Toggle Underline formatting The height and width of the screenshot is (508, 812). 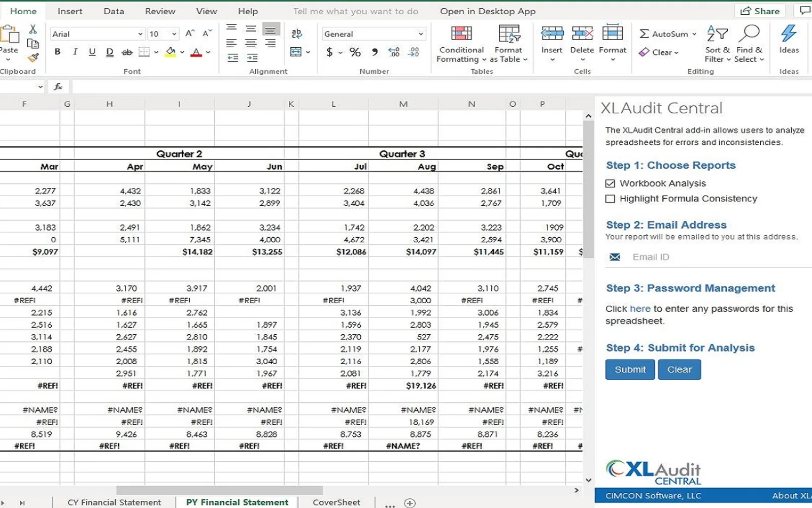click(92, 52)
